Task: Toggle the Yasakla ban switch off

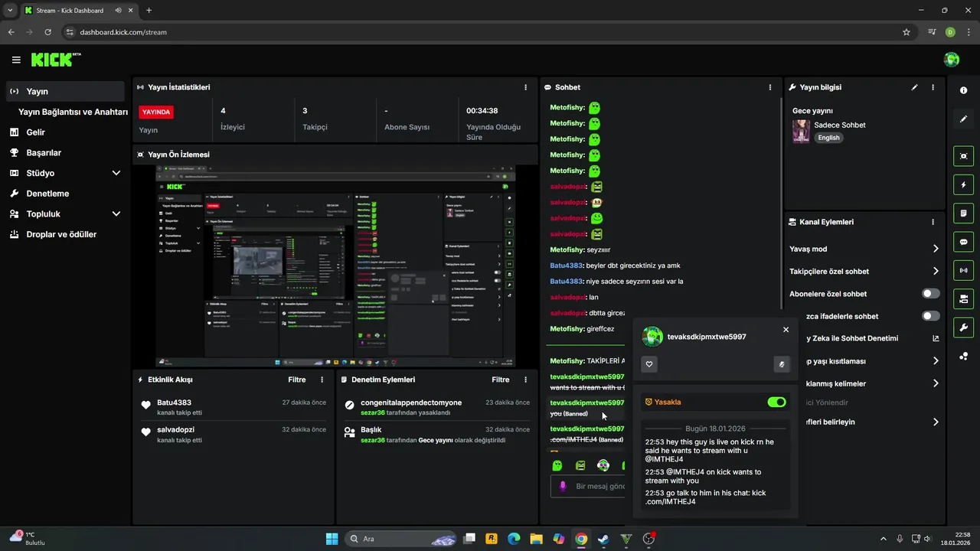Action: pyautogui.click(x=777, y=402)
